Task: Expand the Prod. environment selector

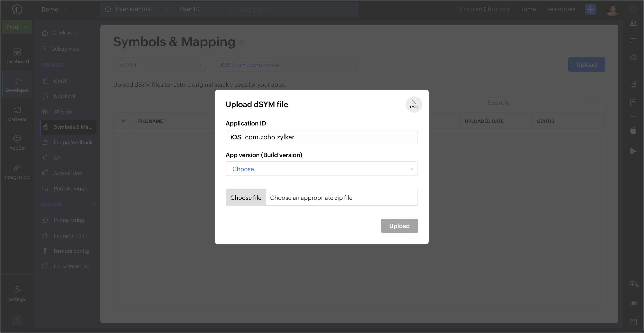Action: click(17, 27)
